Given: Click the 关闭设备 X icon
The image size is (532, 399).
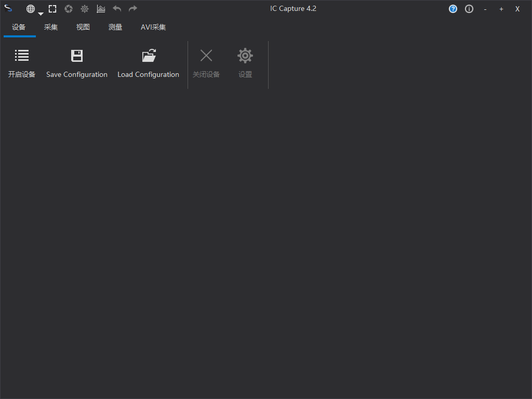Looking at the screenshot, I should coord(206,56).
